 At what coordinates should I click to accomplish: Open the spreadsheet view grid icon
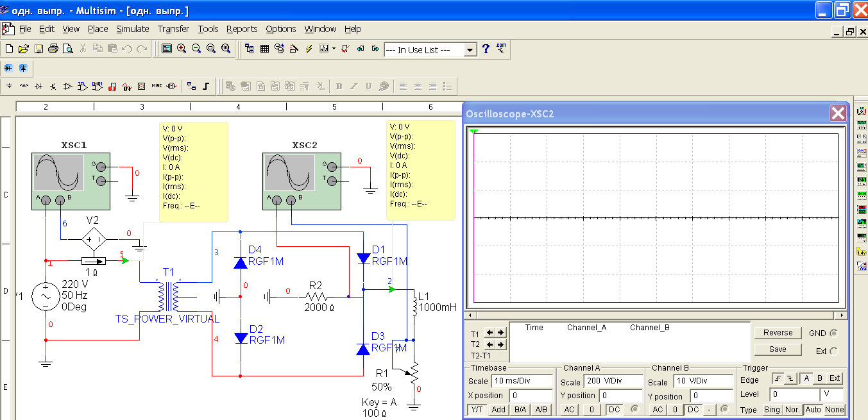click(x=264, y=49)
